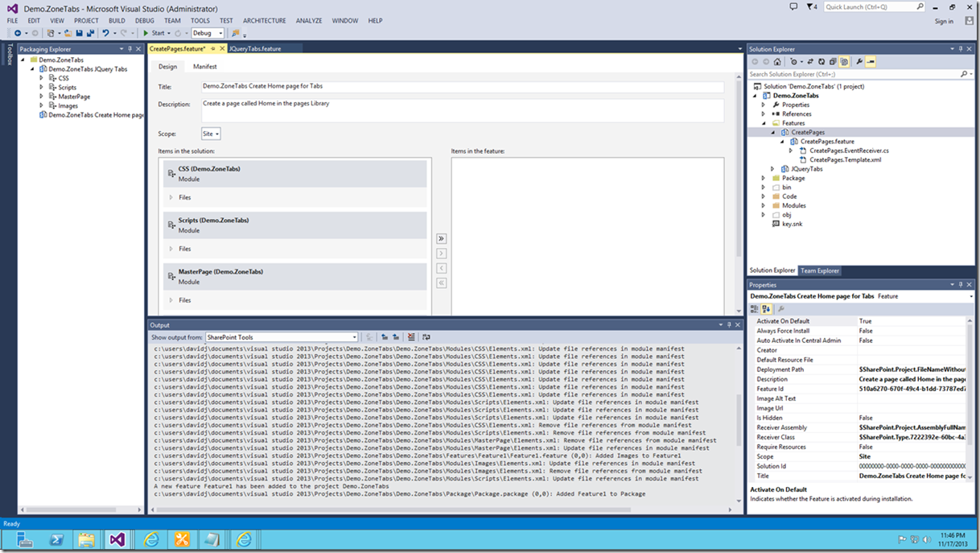Open the ARCHITECTURE menu

click(264, 21)
